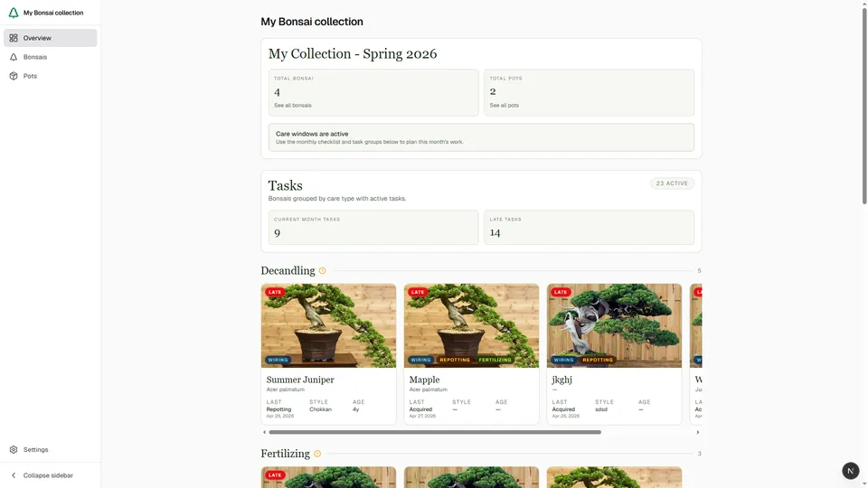Click the Chokkan style value
Viewport: 868px width, 488px height.
[320, 409]
